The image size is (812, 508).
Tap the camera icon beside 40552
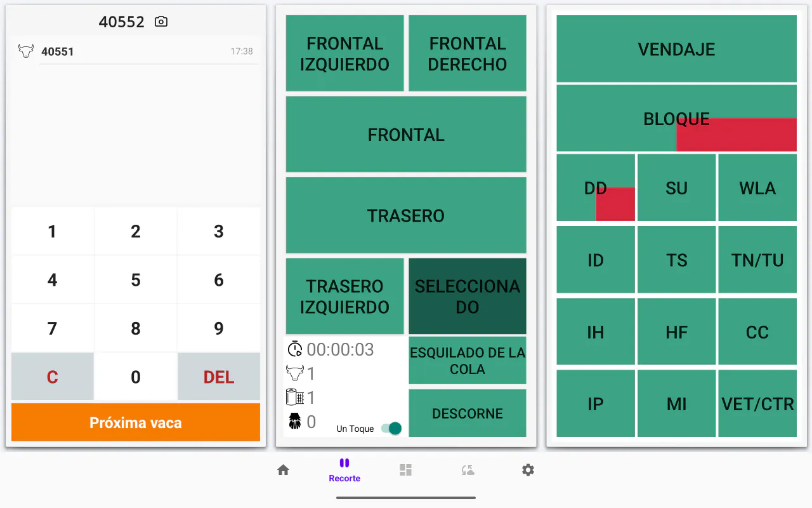click(161, 22)
